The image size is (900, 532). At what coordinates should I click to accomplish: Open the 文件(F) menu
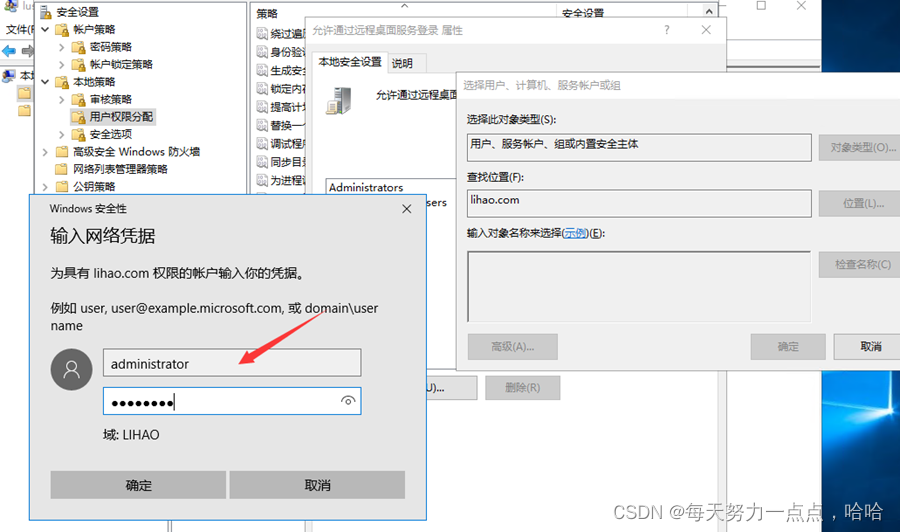click(x=19, y=29)
